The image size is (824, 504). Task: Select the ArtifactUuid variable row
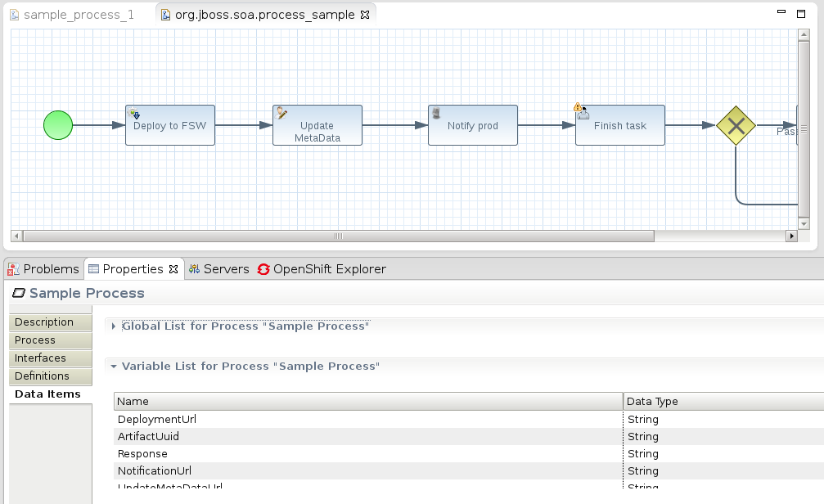[469, 437]
